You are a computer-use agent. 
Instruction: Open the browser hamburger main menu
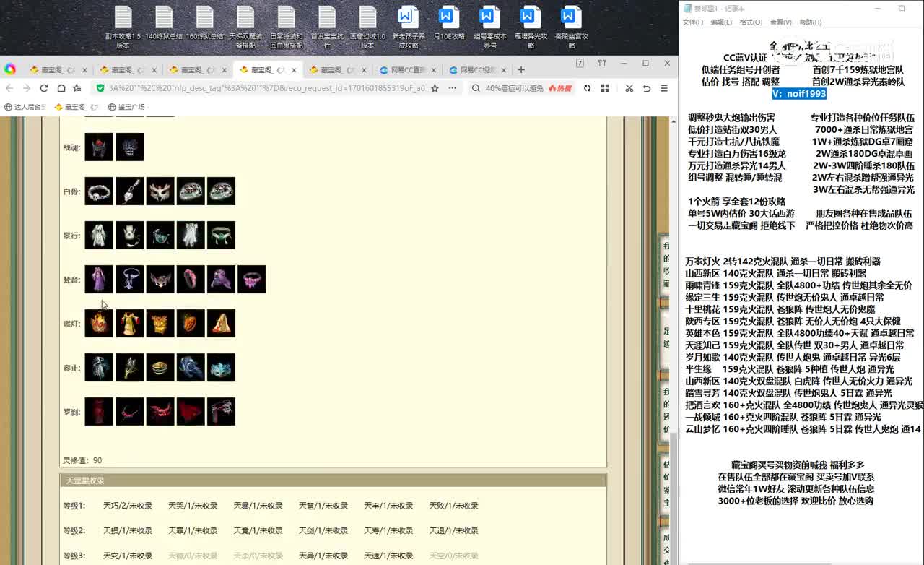click(x=664, y=88)
